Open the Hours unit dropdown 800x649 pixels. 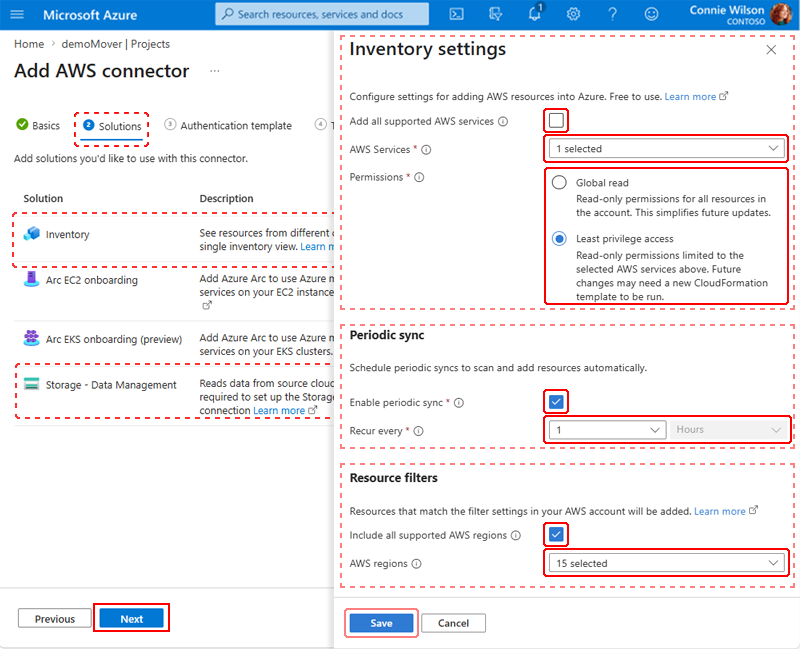point(728,430)
